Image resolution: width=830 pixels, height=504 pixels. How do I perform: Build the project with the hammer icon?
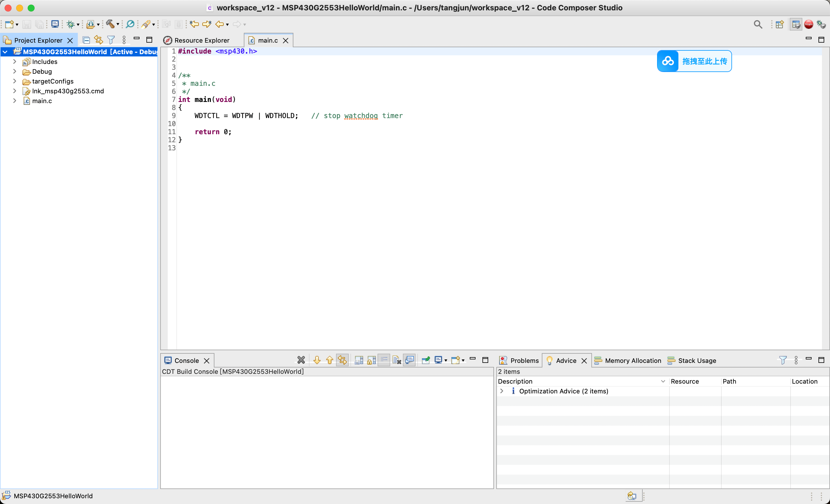(110, 24)
